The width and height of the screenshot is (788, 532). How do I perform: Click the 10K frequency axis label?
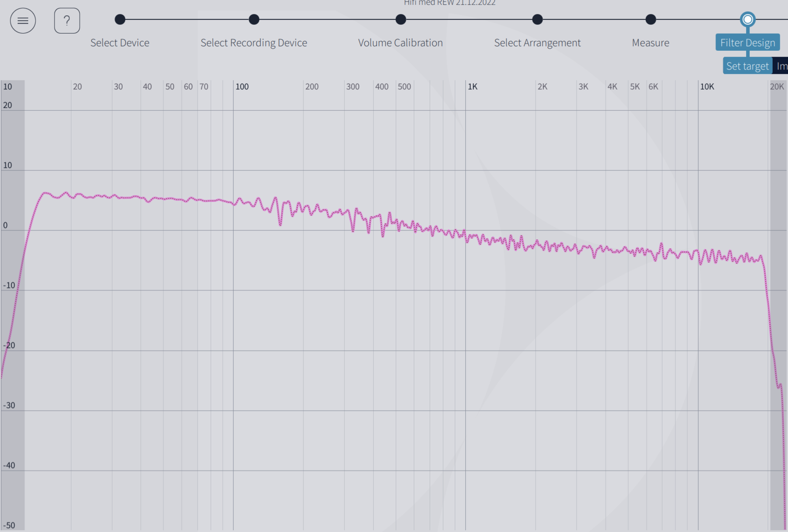[x=707, y=87]
